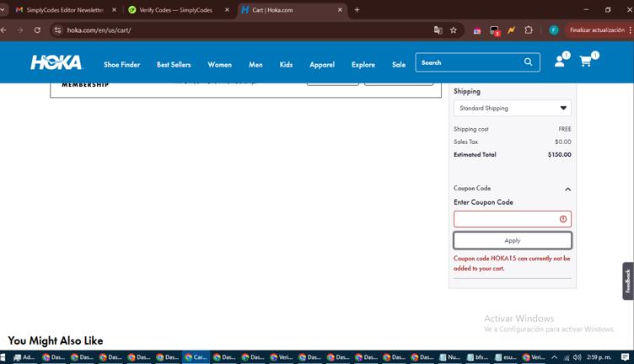This screenshot has width=634, height=364.
Task: Open a new browser tab with plus
Action: point(357,10)
